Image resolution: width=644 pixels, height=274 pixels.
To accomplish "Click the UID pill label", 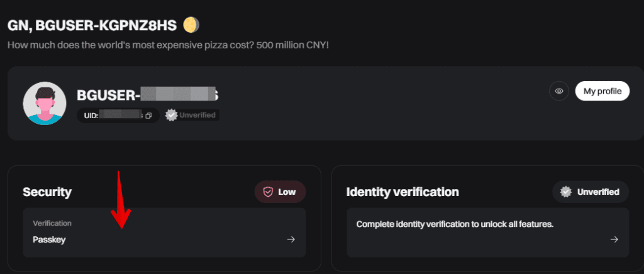I will [x=91, y=116].
